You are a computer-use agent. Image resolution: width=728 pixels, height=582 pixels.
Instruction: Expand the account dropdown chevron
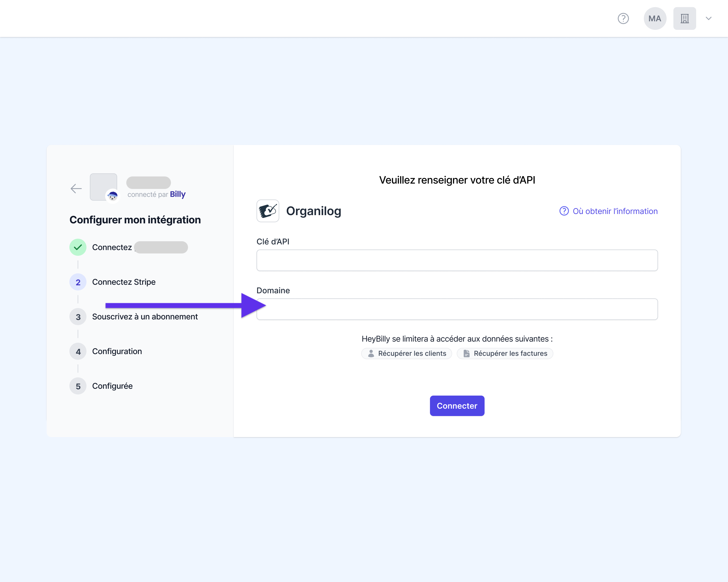tap(708, 18)
